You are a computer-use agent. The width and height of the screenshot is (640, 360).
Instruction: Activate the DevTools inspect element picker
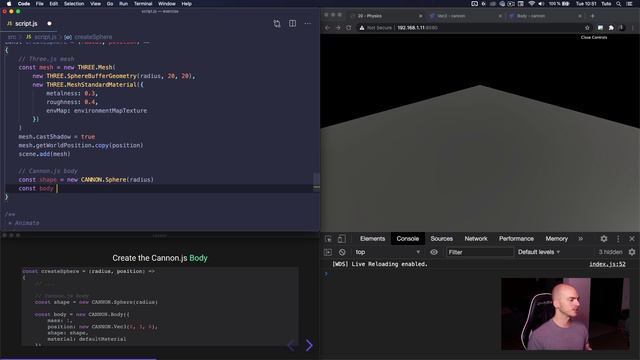[x=328, y=239]
